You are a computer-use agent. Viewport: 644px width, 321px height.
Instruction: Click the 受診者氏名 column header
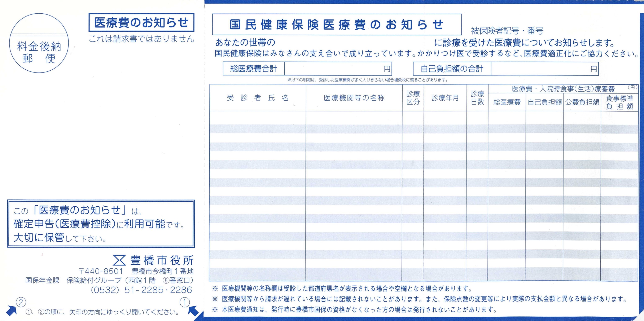coord(258,98)
